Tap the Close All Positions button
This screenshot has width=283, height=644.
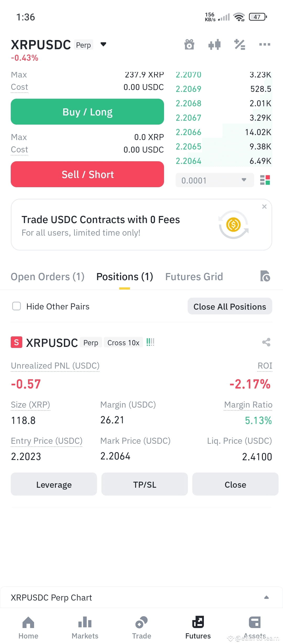[230, 306]
